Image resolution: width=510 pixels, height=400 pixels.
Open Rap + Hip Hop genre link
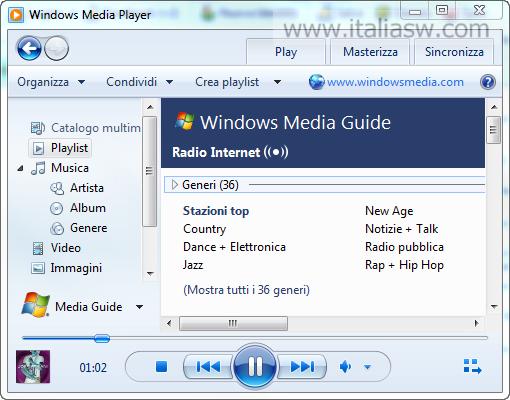coord(404,265)
